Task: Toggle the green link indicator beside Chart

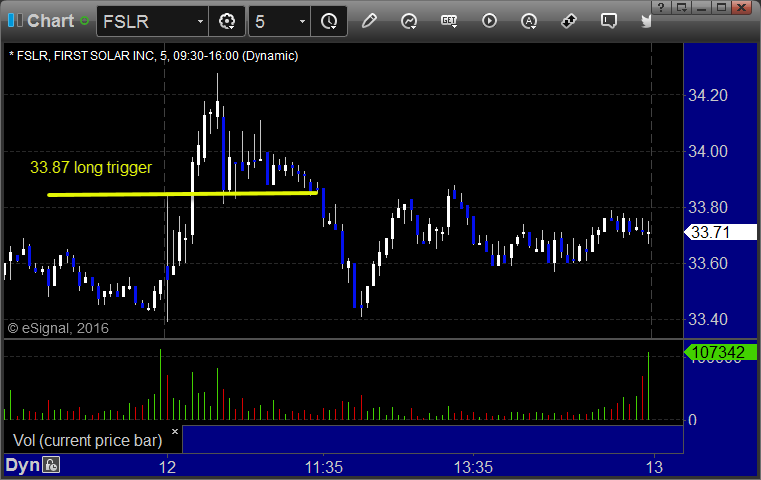Action: 84,21
